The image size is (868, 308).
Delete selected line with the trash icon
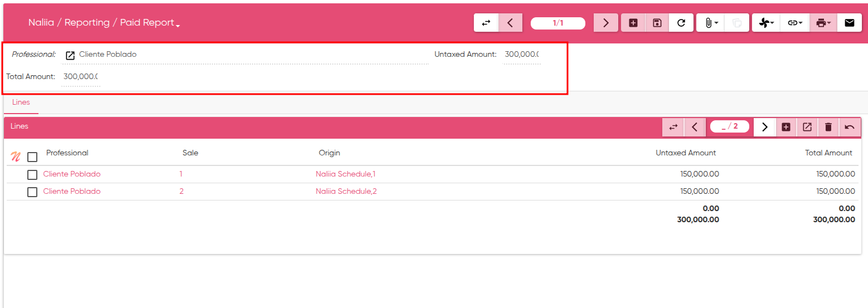pos(828,127)
